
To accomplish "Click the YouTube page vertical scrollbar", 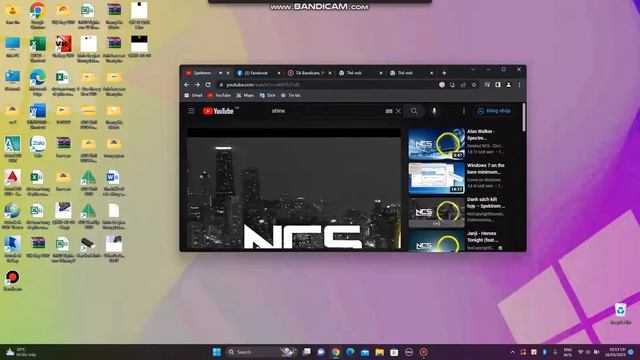I will 524,118.
